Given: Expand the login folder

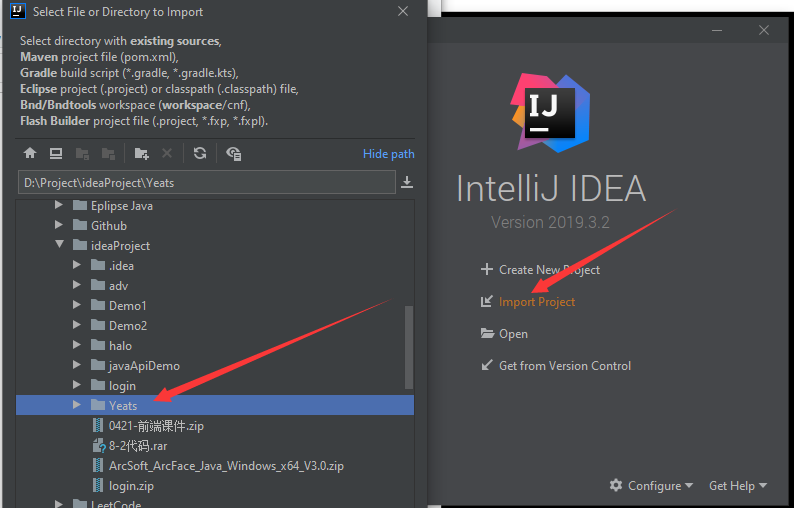Looking at the screenshot, I should 77,385.
